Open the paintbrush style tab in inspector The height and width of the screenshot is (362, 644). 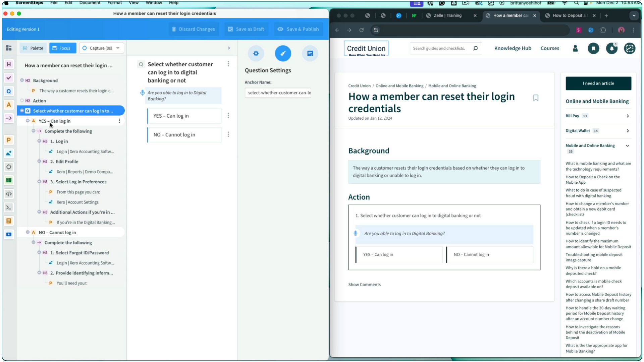point(283,53)
